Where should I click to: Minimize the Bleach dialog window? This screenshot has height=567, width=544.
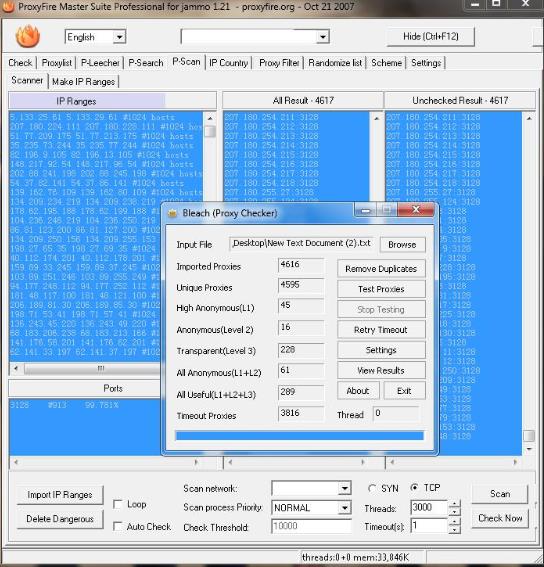366,210
